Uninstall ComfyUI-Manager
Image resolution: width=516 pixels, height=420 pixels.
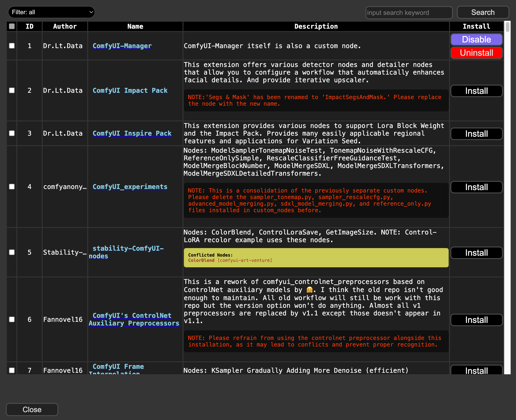click(x=476, y=53)
